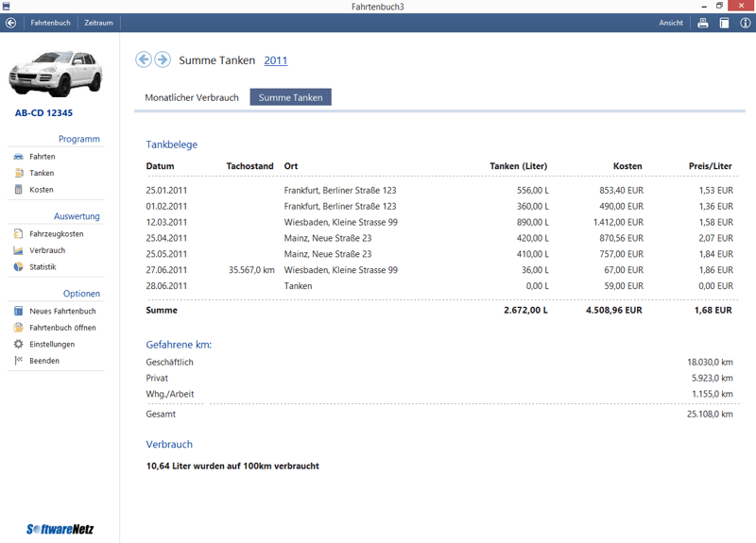Create a new logbook via Neues Fahrtenbuch
This screenshot has height=543, width=756.
click(61, 312)
